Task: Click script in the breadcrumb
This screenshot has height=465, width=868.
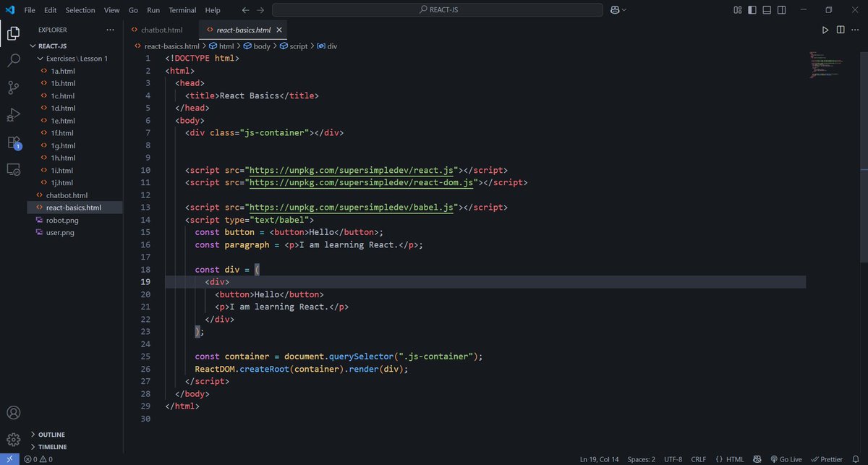Action: (293, 46)
